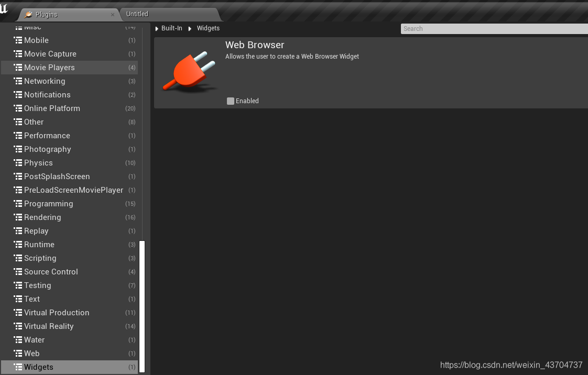Screen dimensions: 588x375
Task: Select the Testing category
Action: tap(69, 285)
